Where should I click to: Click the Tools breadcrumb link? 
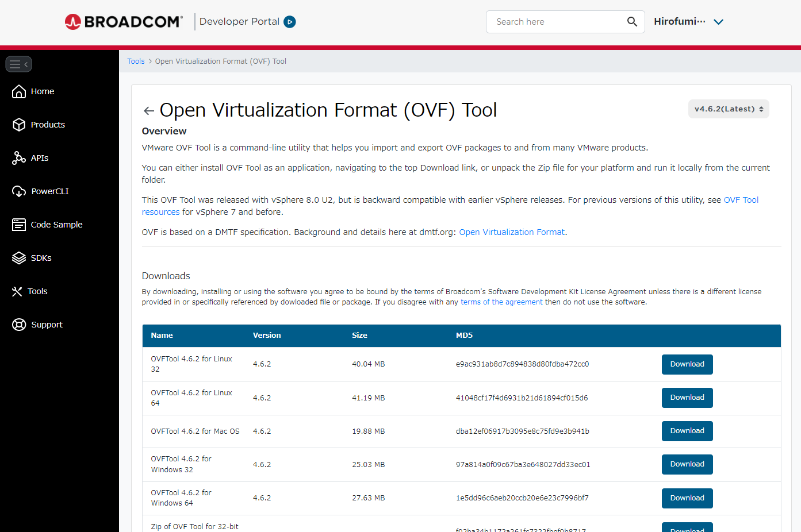(x=136, y=61)
